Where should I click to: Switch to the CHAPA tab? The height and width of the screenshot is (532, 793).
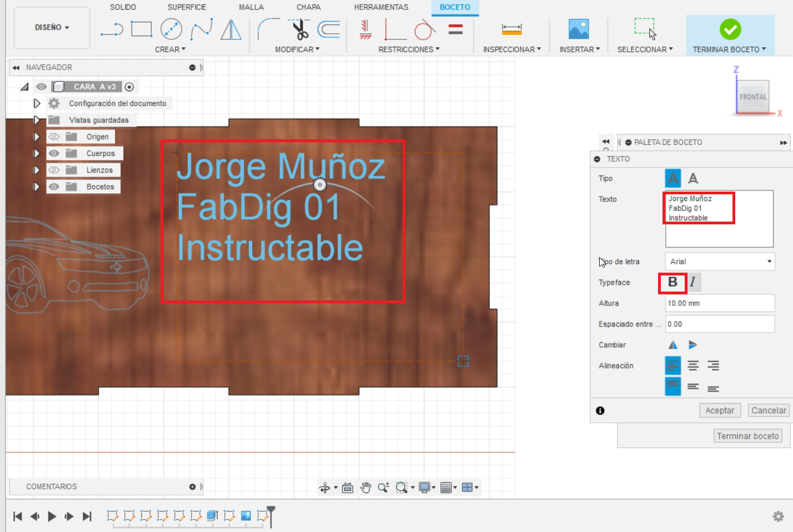click(x=308, y=7)
